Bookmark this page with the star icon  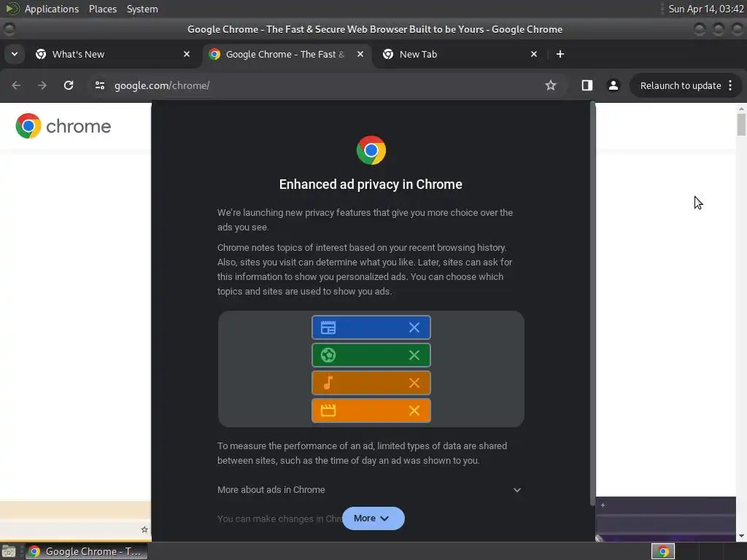click(551, 85)
